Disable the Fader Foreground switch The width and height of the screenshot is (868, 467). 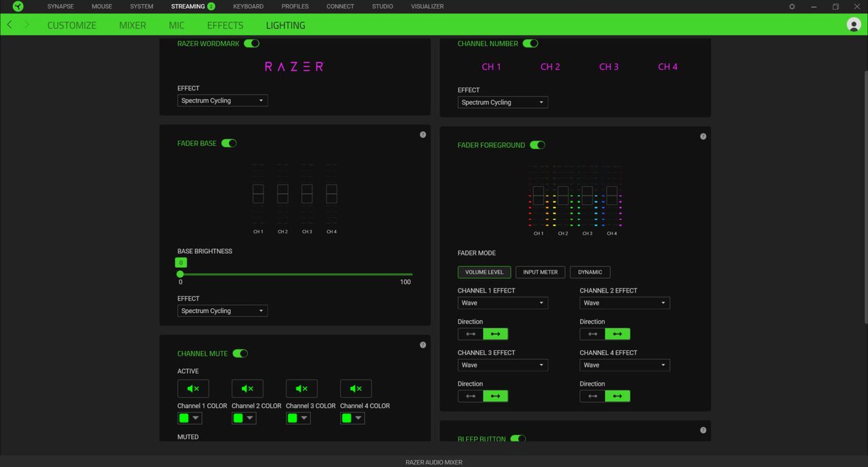coord(537,145)
